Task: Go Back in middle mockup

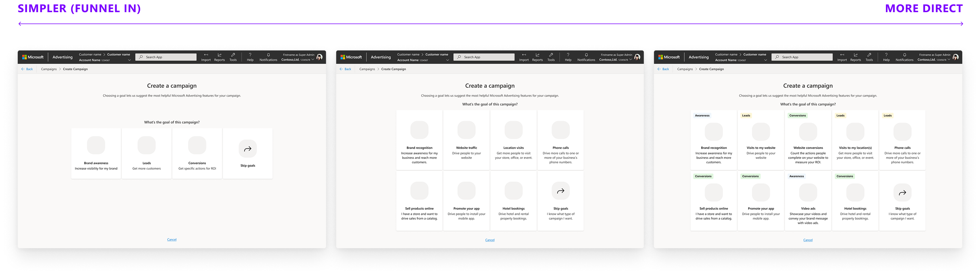Action: click(345, 69)
